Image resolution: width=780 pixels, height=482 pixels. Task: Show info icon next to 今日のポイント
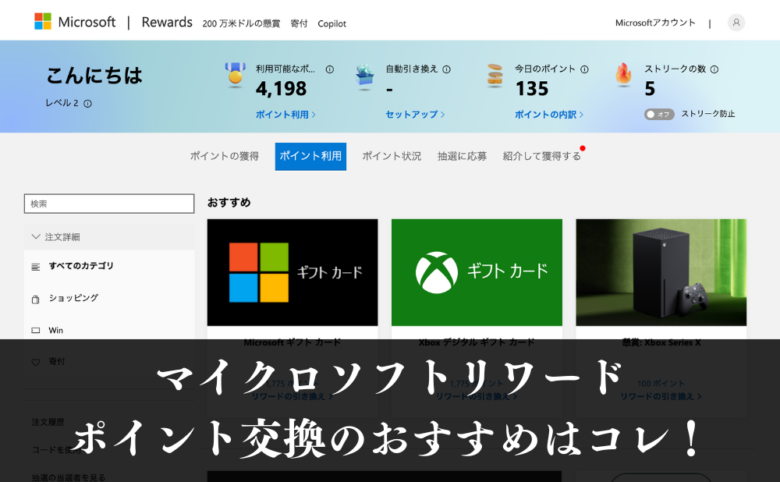click(585, 70)
